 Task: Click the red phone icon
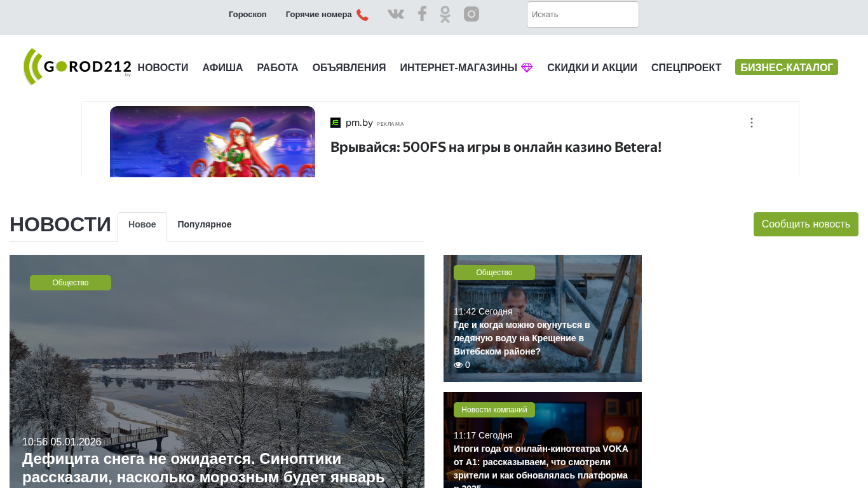(362, 15)
